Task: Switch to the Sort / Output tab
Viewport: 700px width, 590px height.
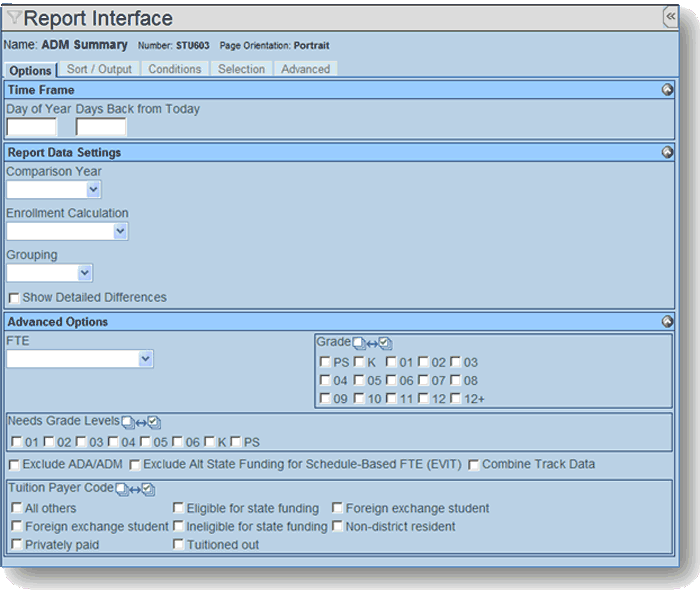Action: (x=99, y=69)
